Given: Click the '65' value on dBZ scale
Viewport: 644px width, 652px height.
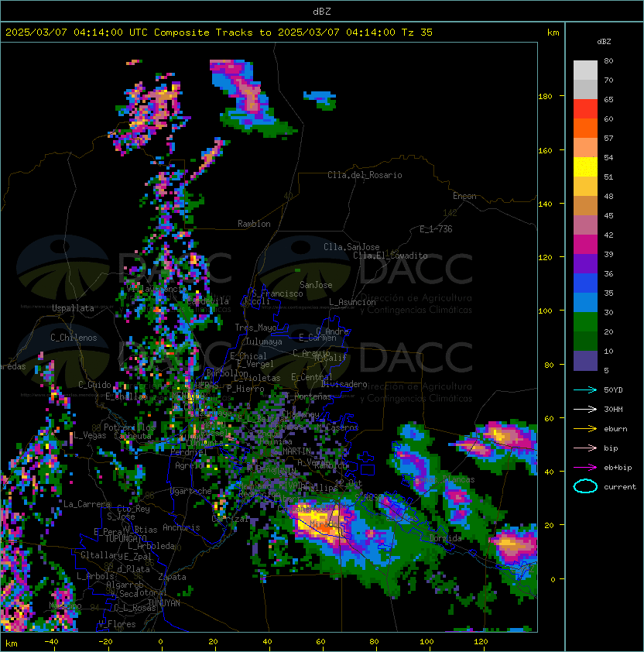Looking at the screenshot, I should (608, 99).
